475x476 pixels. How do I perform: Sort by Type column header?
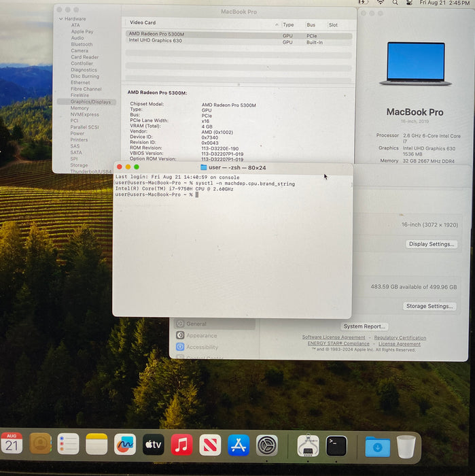pos(288,25)
